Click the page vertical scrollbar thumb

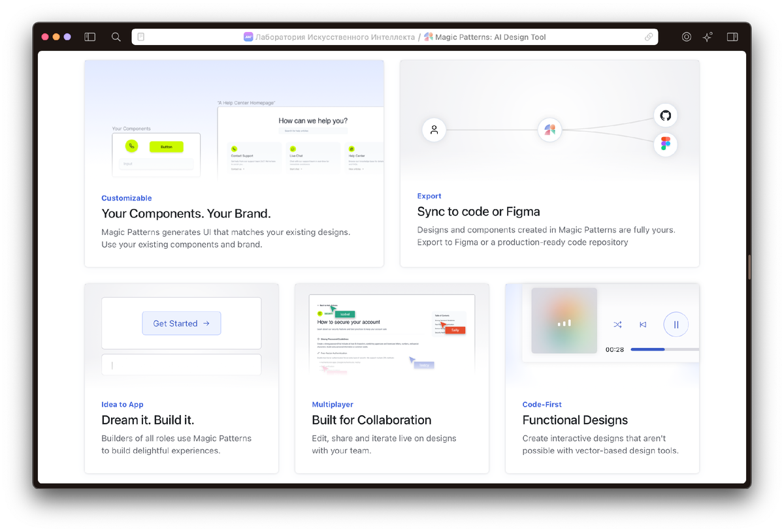[x=749, y=267]
